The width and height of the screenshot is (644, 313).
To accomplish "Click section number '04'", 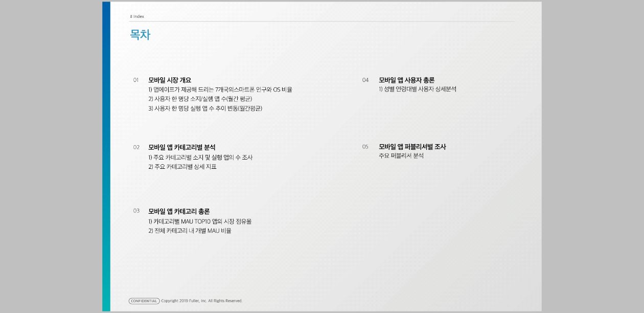I will pyautogui.click(x=365, y=80).
